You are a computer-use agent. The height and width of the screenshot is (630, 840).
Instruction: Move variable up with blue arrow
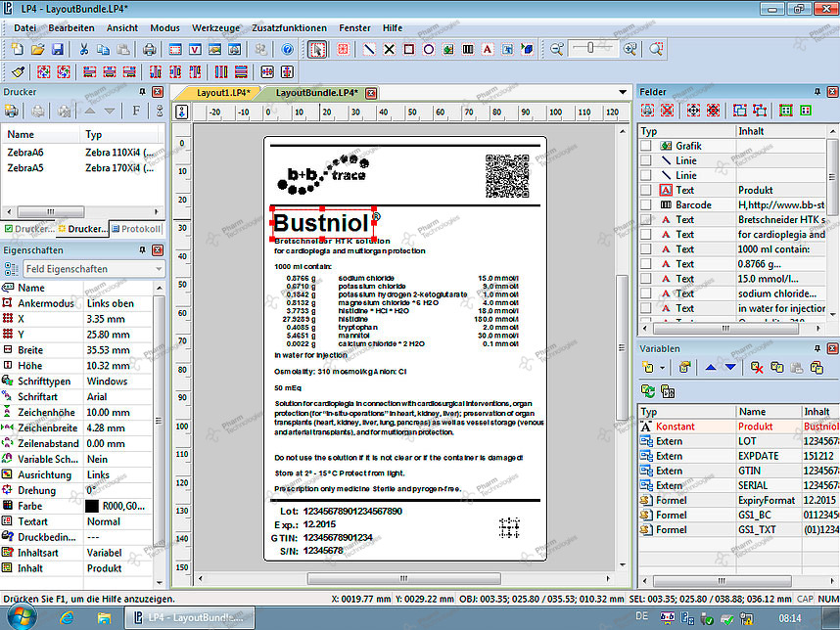coord(711,368)
